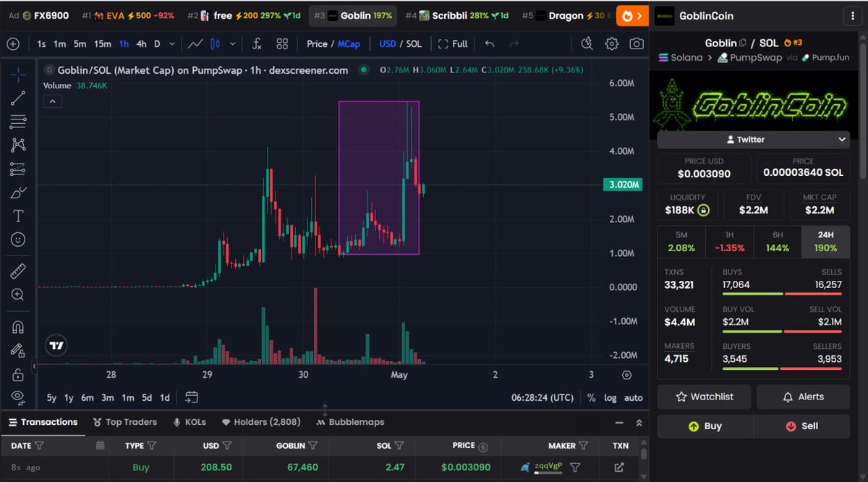The height and width of the screenshot is (482, 868).
Task: Toggle stay in drawing mode pencil-lock
Action: pos(18,350)
